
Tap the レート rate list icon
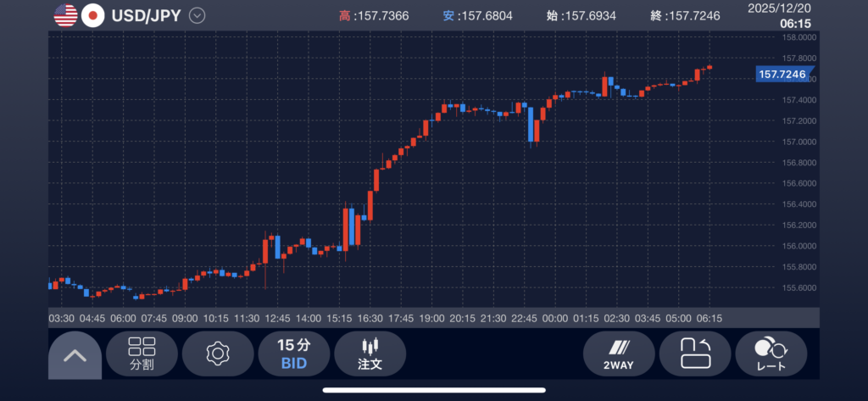[771, 354]
